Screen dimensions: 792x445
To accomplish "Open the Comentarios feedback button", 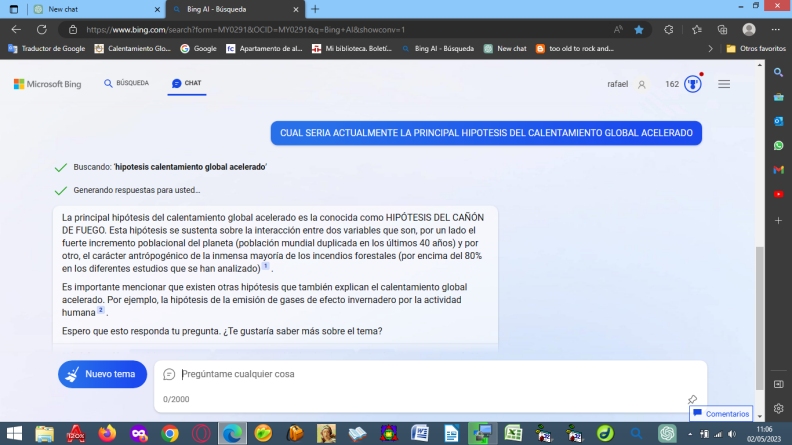I will tap(720, 413).
